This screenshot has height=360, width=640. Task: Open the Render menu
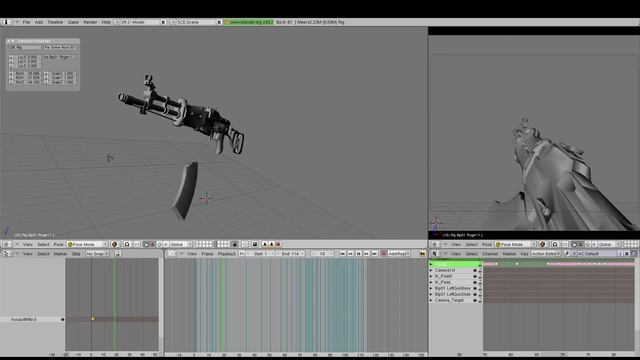(x=90, y=22)
